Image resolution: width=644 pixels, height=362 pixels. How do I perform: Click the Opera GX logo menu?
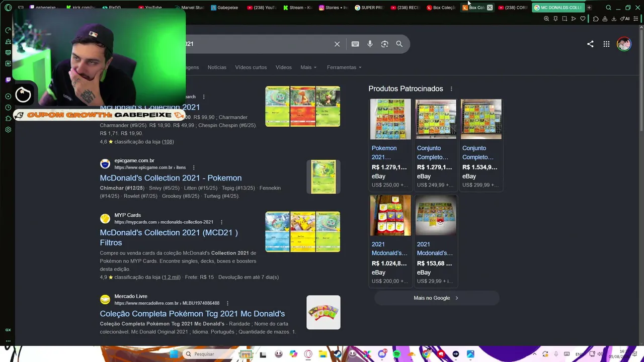pos(8,8)
